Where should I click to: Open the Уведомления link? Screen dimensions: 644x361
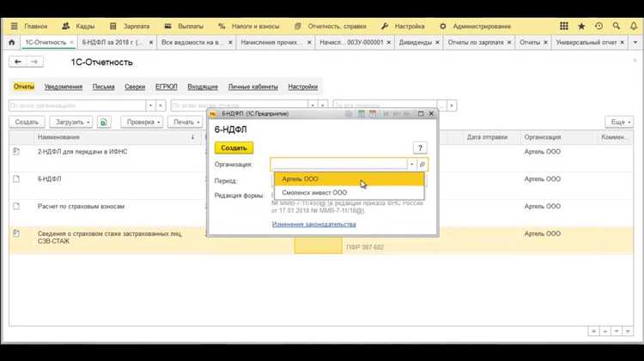point(64,87)
